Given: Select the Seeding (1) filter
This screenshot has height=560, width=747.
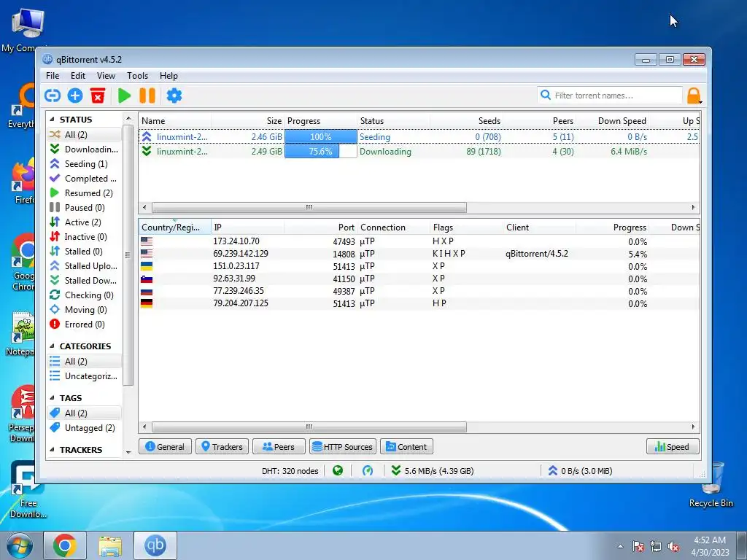Looking at the screenshot, I should (x=84, y=164).
